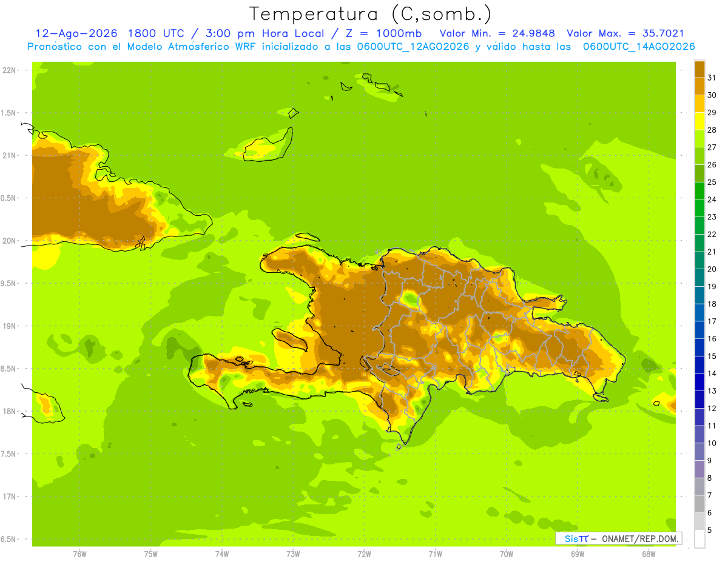This screenshot has height=562, width=728.
Task: Click the '71W' longitude label
Action: [x=435, y=554]
